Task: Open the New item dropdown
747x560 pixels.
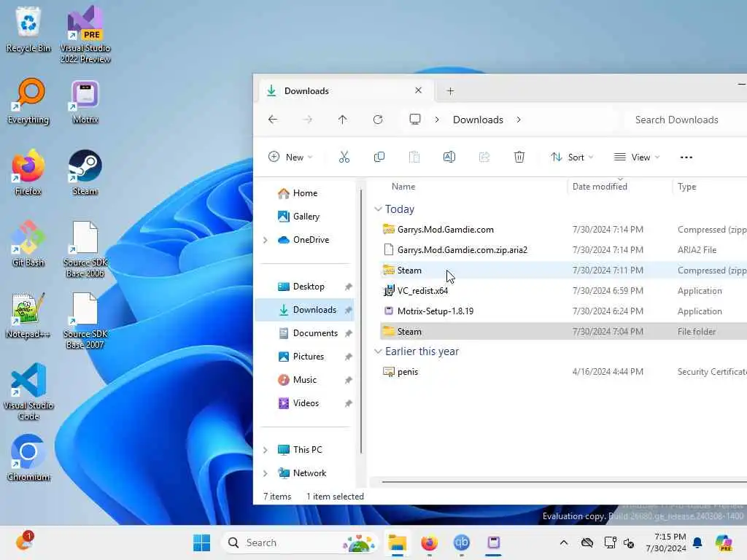Action: click(x=290, y=157)
